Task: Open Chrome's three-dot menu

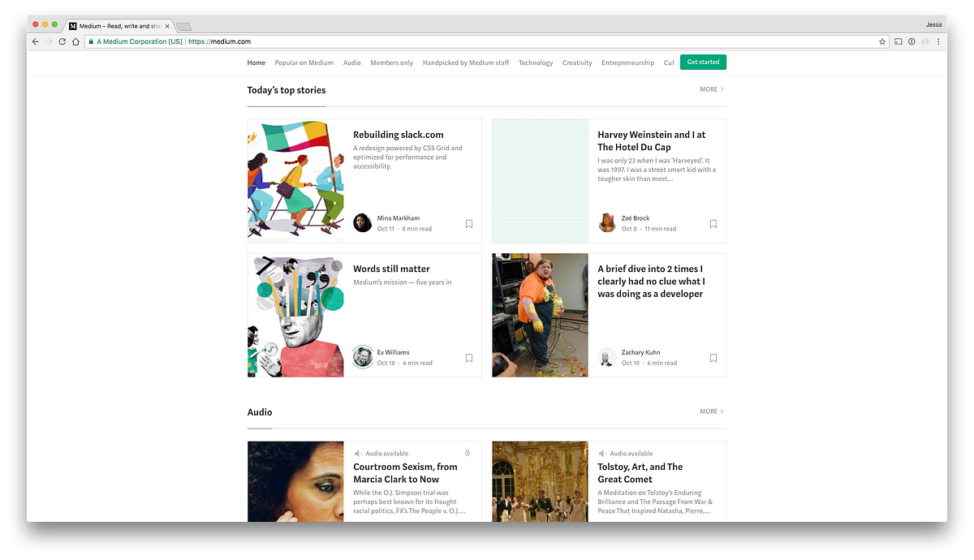Action: [938, 41]
